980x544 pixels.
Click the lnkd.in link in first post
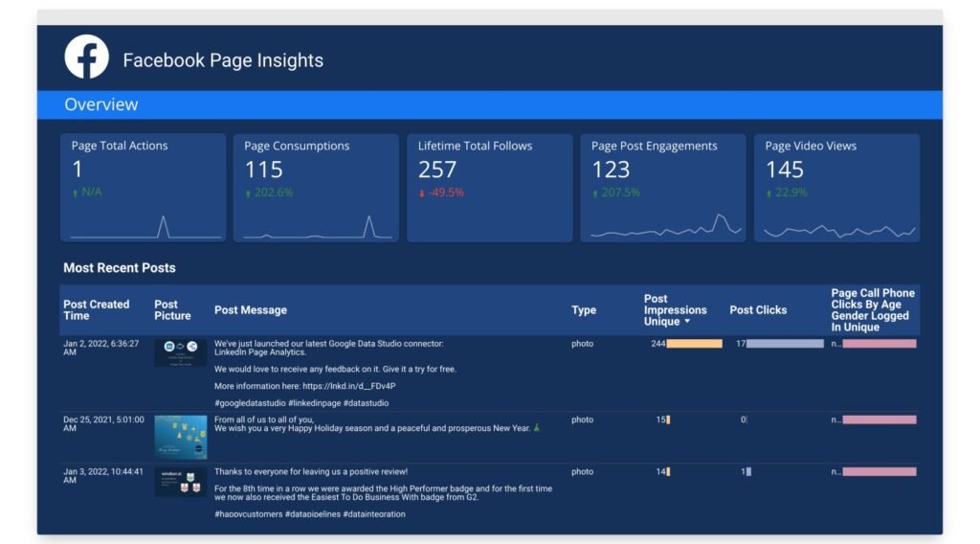(348, 386)
